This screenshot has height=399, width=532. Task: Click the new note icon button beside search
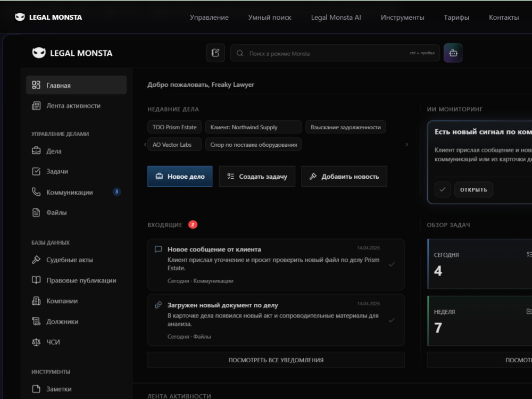click(x=215, y=53)
